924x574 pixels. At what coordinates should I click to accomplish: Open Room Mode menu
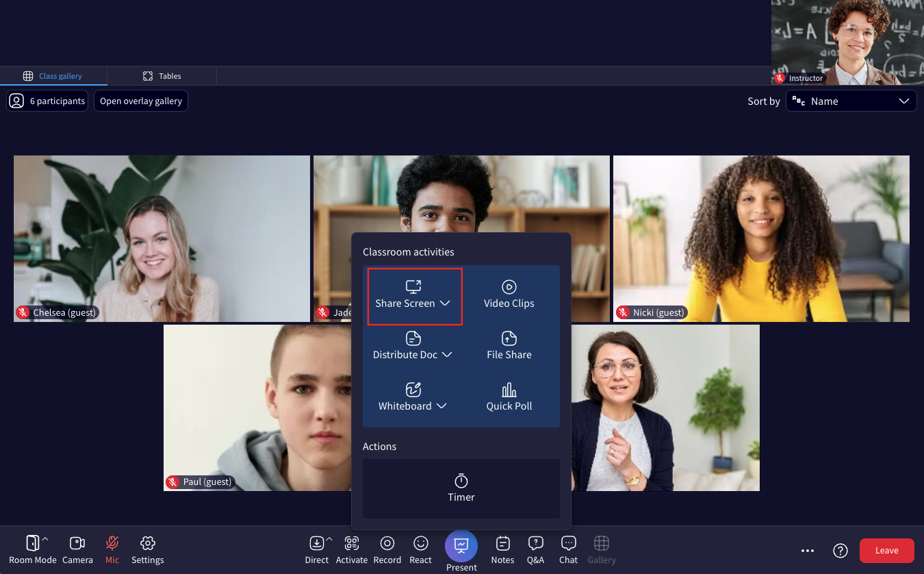32,550
